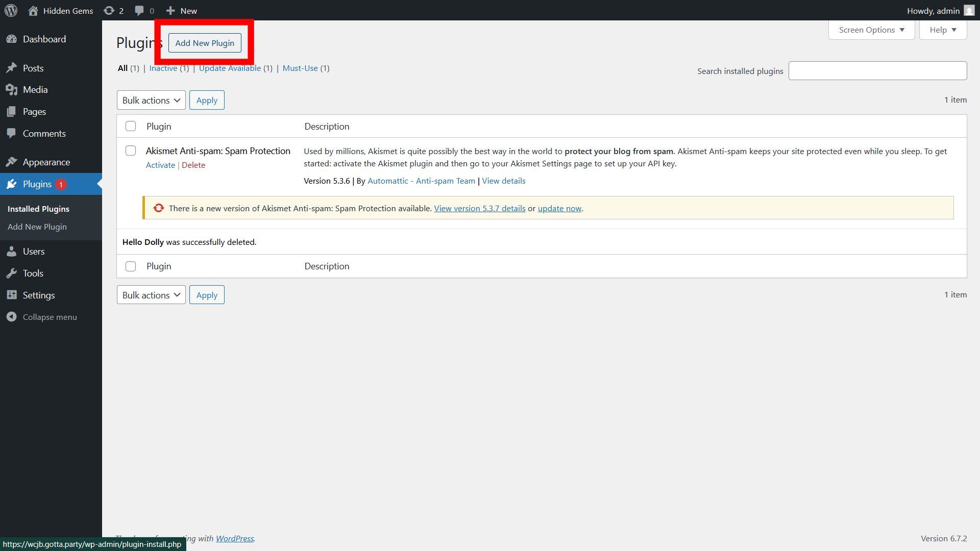Open the bottom Bulk actions dropdown
The width and height of the screenshot is (980, 551).
[151, 295]
